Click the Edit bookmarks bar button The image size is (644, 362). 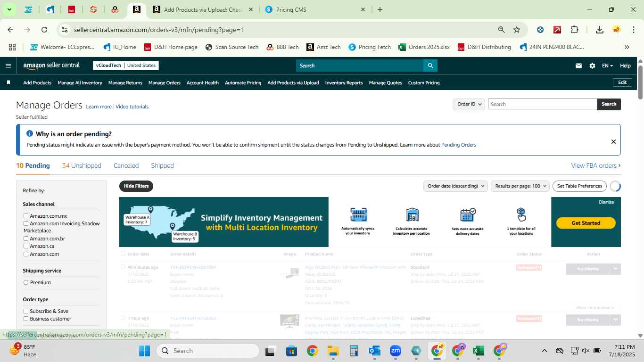click(x=622, y=82)
